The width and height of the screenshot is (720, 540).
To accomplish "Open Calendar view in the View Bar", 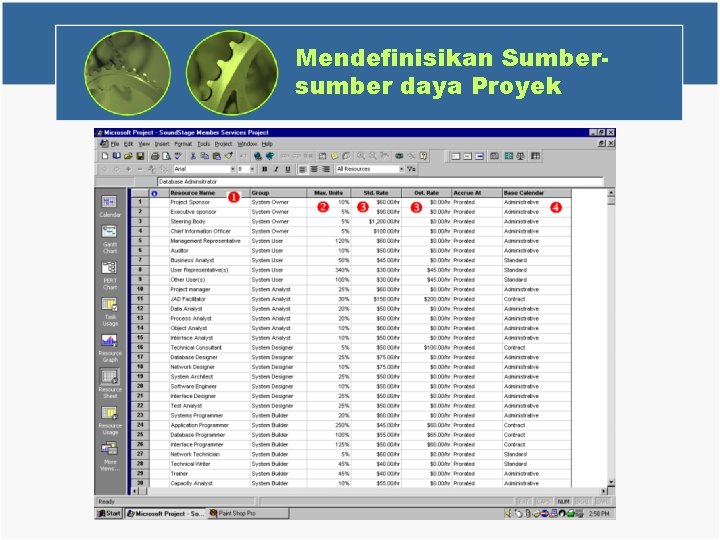I will click(110, 206).
